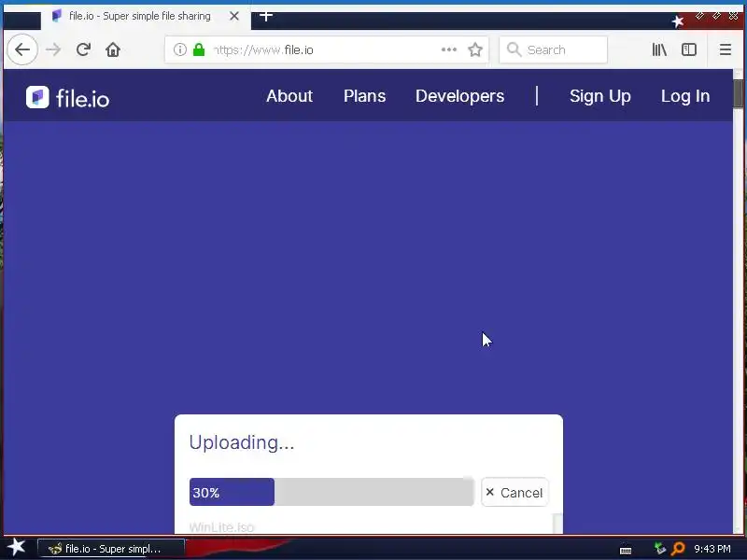Click the Uploading... heading text

(x=242, y=442)
